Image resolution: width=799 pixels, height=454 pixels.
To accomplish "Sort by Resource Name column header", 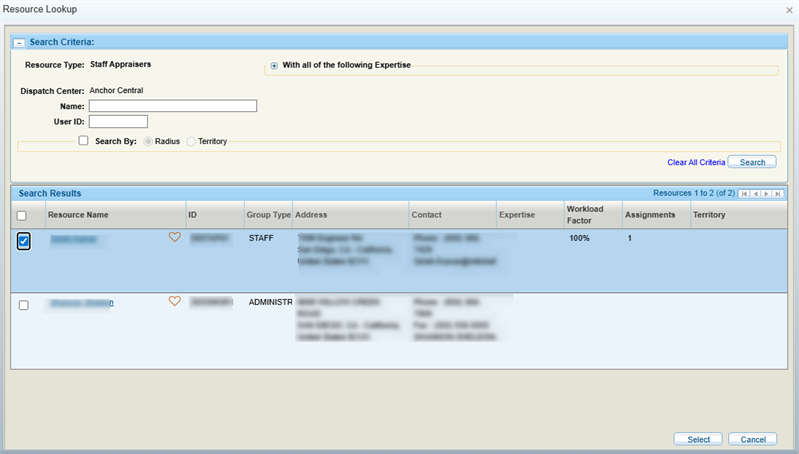I will tap(78, 215).
